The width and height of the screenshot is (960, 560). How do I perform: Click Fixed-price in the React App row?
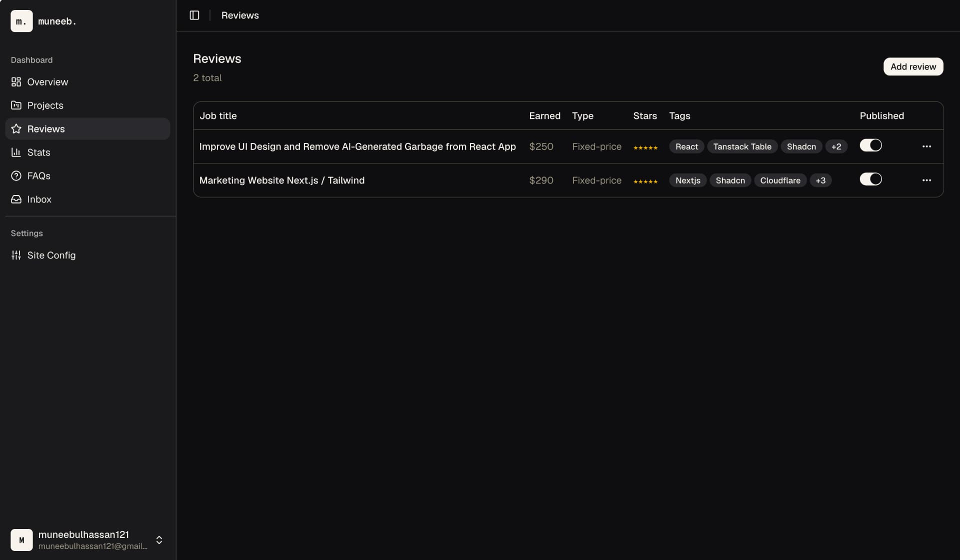pos(596,146)
